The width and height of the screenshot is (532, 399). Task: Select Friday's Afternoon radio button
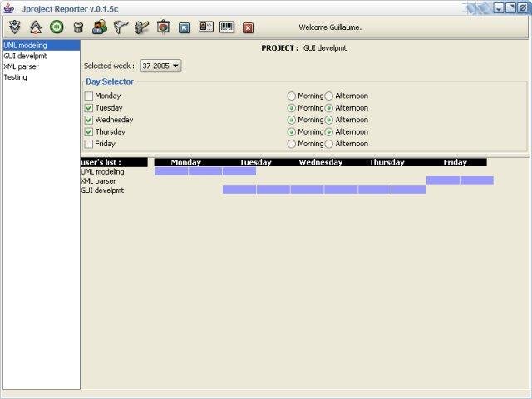pyautogui.click(x=328, y=144)
